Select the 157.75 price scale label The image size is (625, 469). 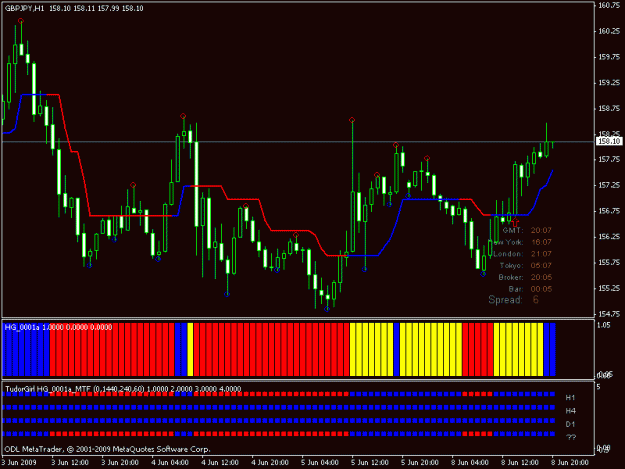point(609,159)
